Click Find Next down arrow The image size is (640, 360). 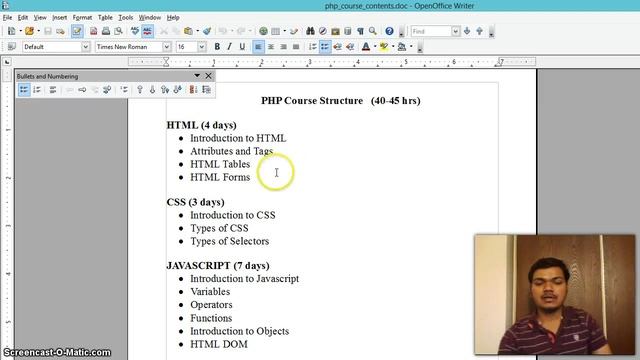coord(467,31)
